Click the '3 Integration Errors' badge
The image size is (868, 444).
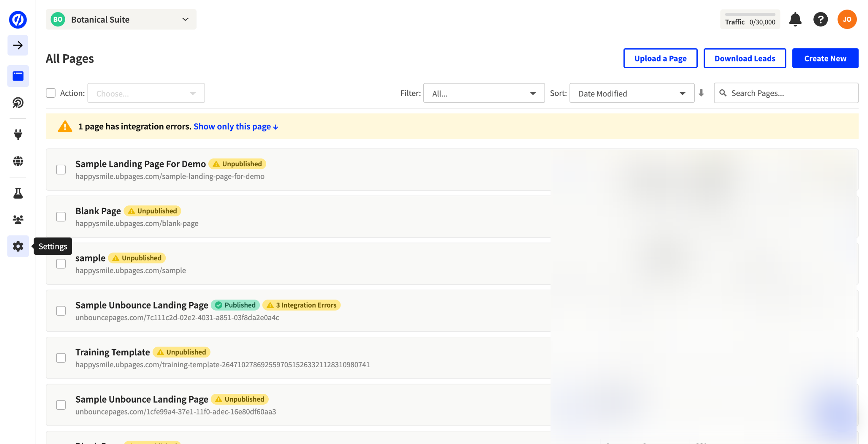[x=301, y=305]
